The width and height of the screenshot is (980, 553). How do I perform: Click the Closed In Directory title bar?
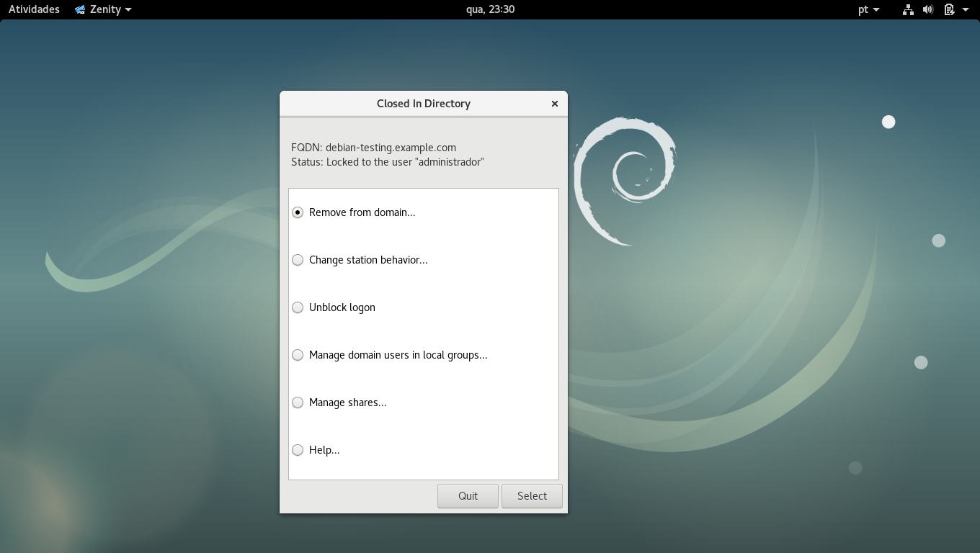(x=424, y=104)
